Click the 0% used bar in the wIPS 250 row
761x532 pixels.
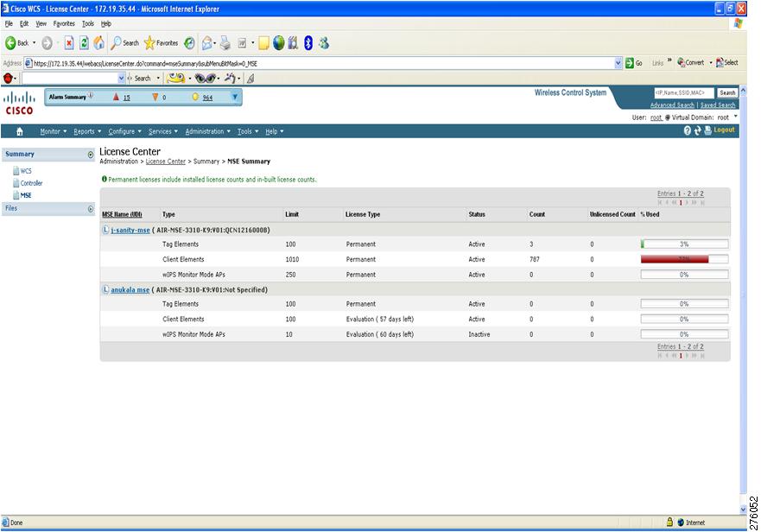click(684, 275)
